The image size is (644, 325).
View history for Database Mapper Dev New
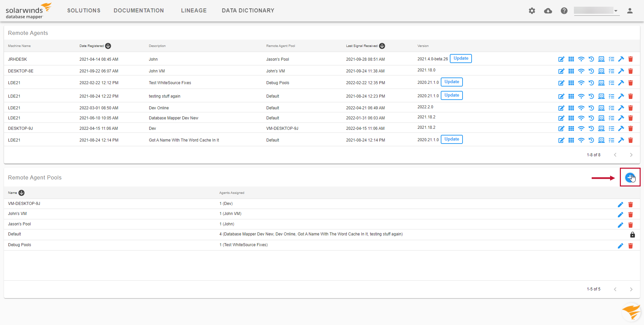(x=591, y=118)
